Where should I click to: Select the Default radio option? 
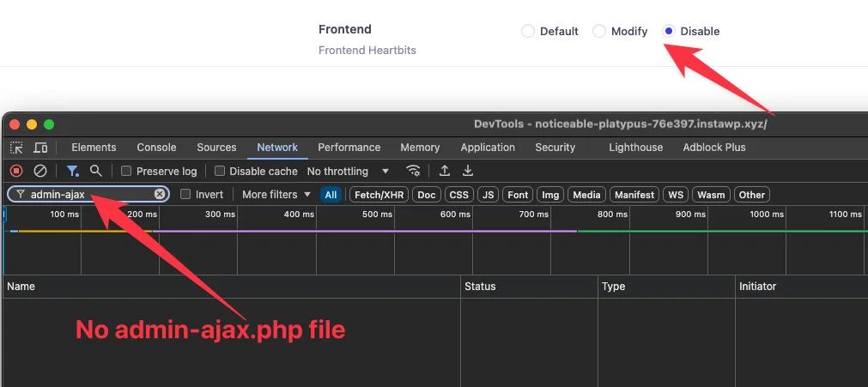pyautogui.click(x=528, y=31)
